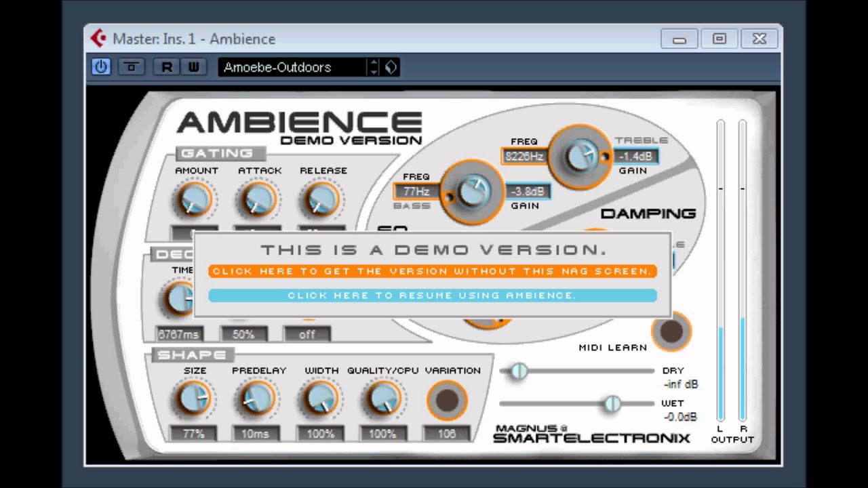The image size is (868, 488).
Task: Click the Gating Attack knob
Action: [258, 200]
